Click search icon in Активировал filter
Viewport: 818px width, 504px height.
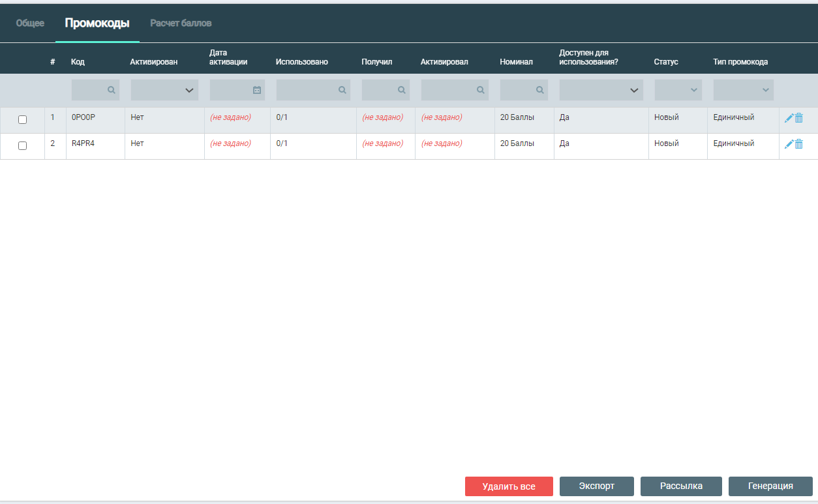click(x=480, y=90)
